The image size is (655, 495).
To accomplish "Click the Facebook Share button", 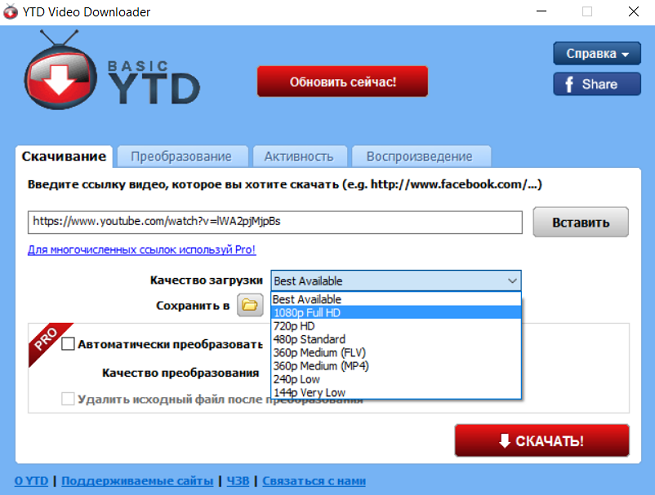I will click(597, 84).
